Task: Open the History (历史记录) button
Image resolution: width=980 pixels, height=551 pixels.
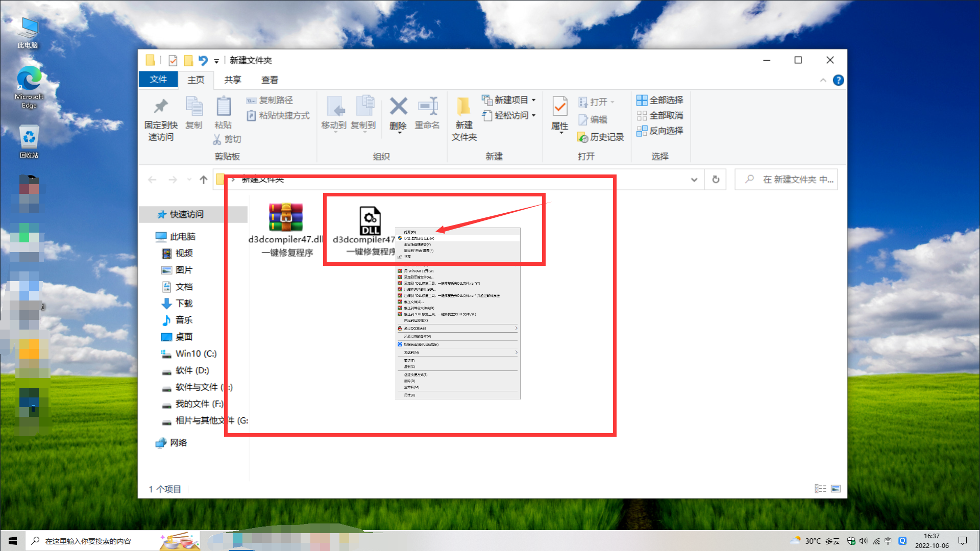Action: coord(601,137)
